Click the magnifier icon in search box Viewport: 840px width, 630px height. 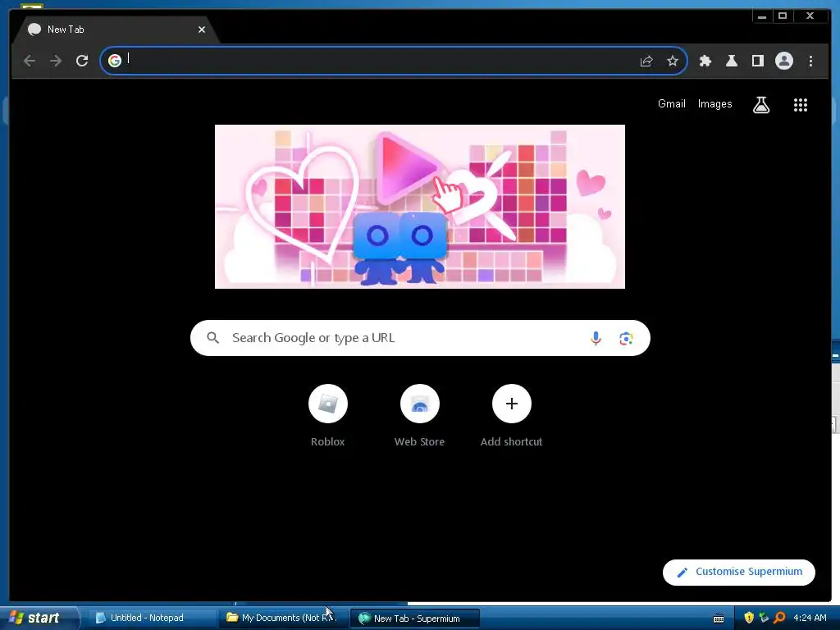click(212, 338)
